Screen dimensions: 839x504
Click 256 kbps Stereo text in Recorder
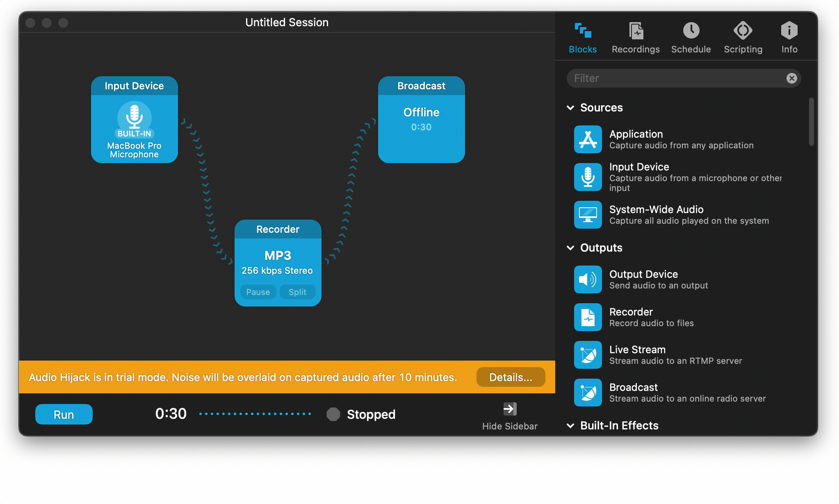(277, 270)
